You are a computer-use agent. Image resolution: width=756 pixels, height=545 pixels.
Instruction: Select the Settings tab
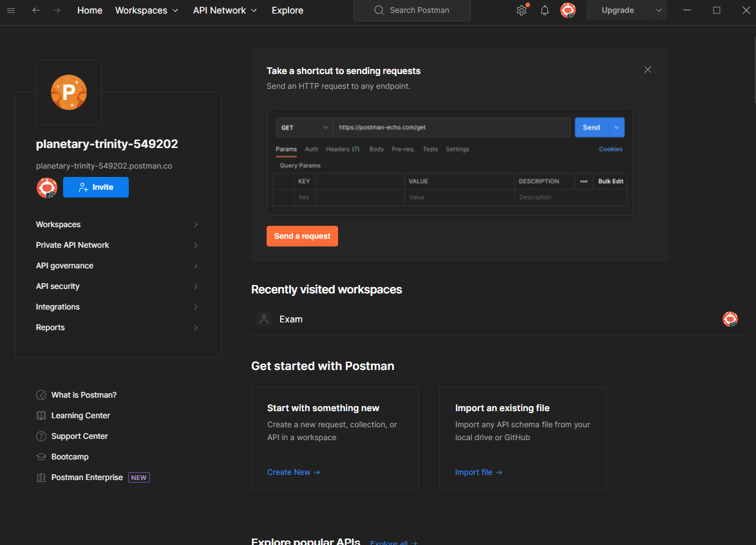coord(457,149)
